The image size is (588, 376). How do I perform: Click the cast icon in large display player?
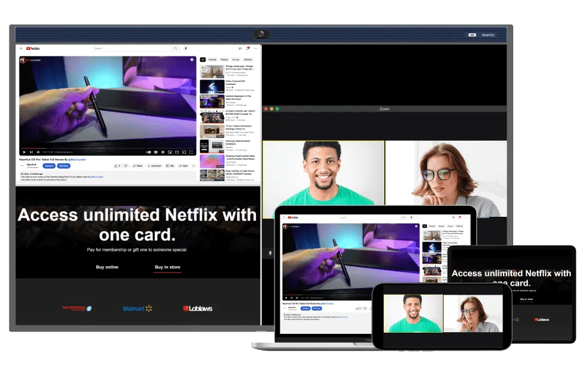coord(184,152)
